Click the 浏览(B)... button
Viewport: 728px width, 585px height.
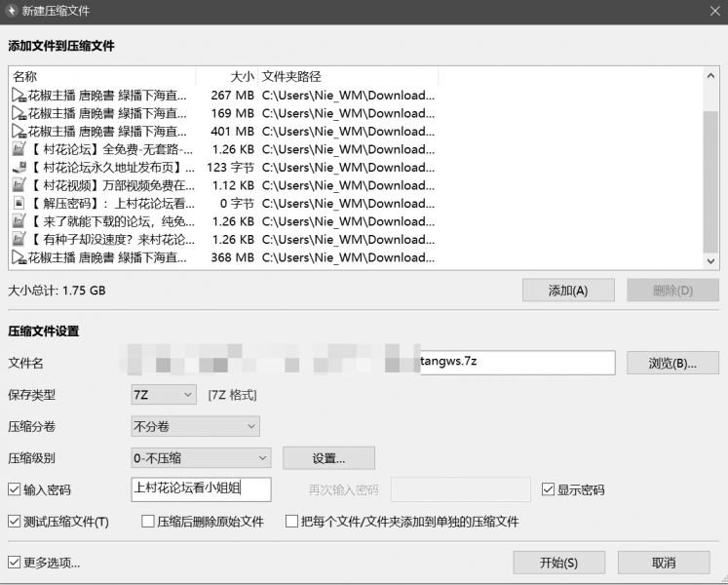tap(672, 363)
